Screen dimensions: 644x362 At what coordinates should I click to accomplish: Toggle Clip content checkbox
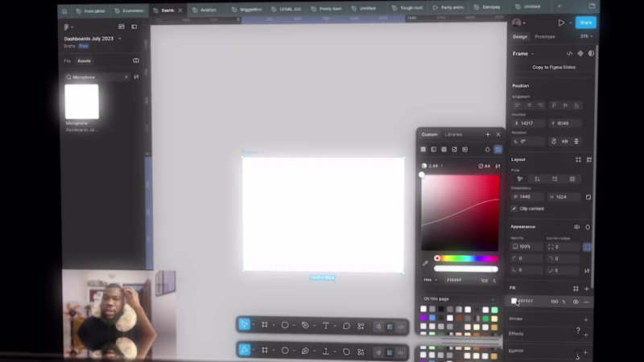(x=514, y=208)
